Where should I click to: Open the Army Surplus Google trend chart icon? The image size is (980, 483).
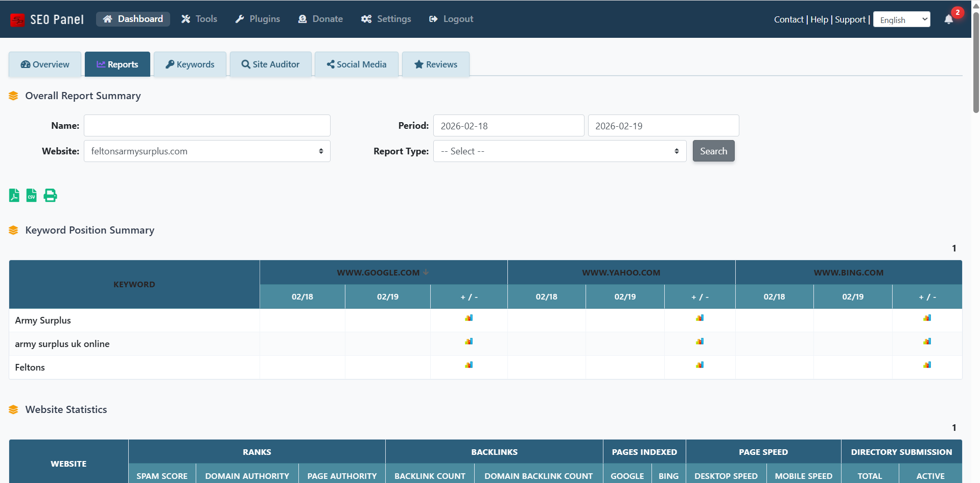point(469,317)
